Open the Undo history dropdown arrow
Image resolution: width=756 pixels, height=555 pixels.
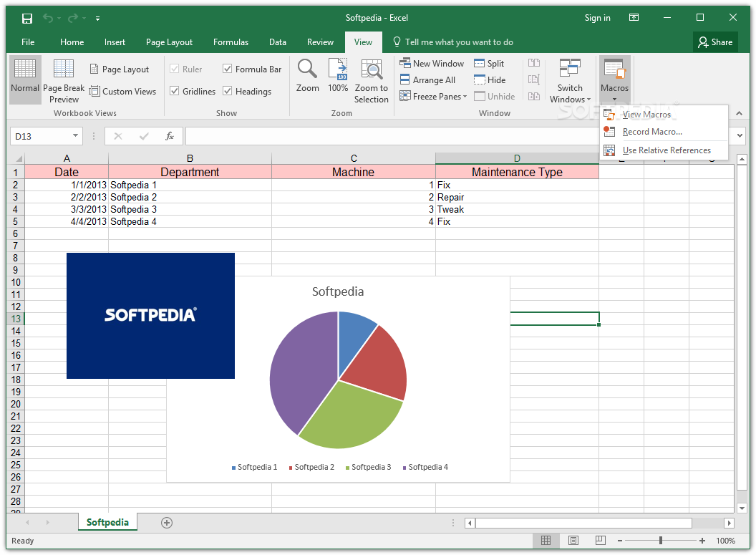coord(59,19)
